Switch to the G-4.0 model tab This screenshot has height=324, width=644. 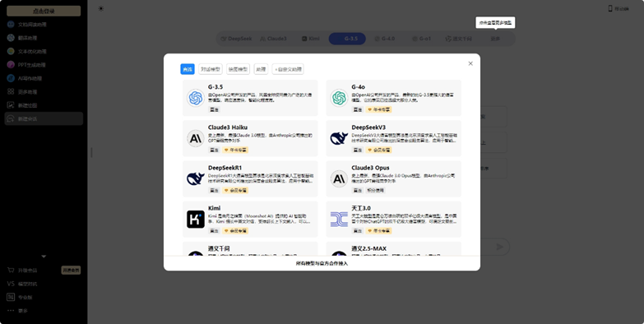[385, 39]
